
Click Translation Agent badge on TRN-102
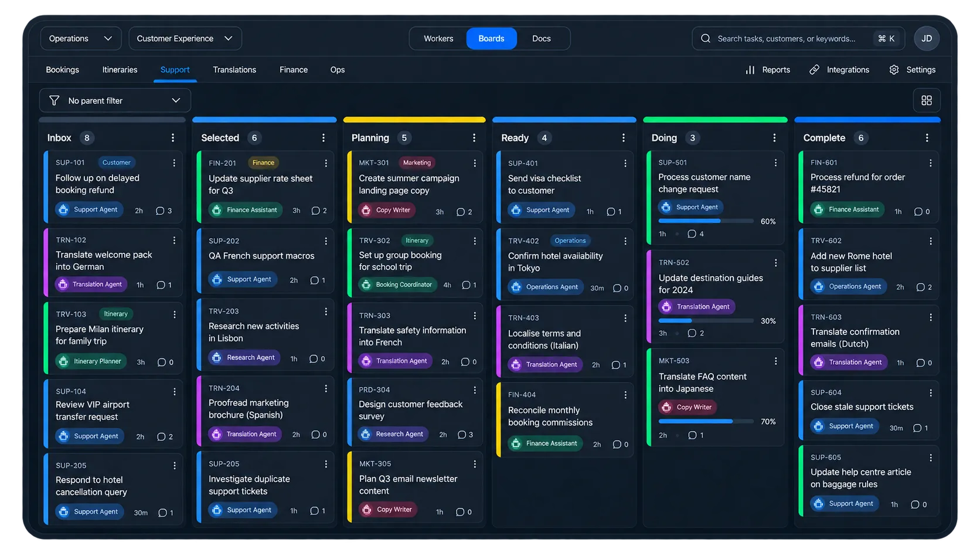[x=91, y=285]
